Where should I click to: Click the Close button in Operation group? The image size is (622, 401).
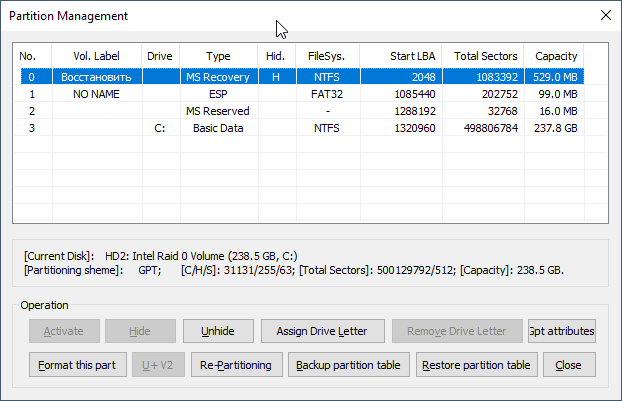pos(569,365)
